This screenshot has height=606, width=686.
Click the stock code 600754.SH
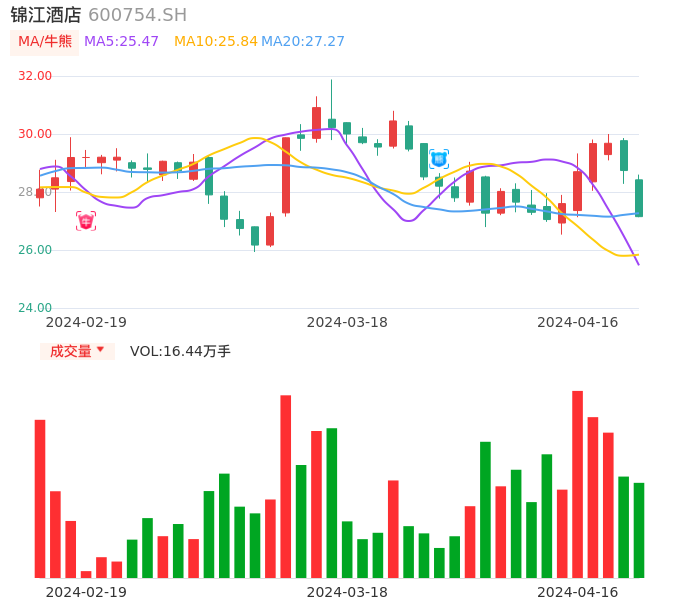[137, 15]
